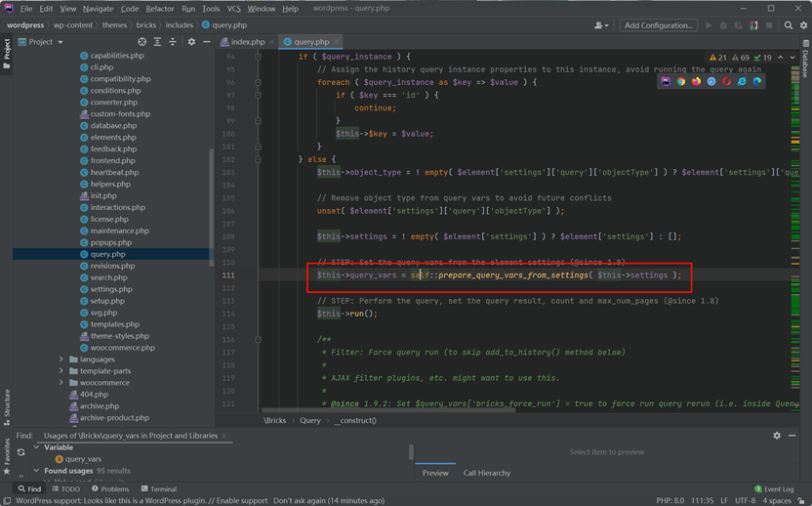Viewport: 812px width, 506px height.
Task: Collapse the Found usages node
Action: (x=36, y=471)
